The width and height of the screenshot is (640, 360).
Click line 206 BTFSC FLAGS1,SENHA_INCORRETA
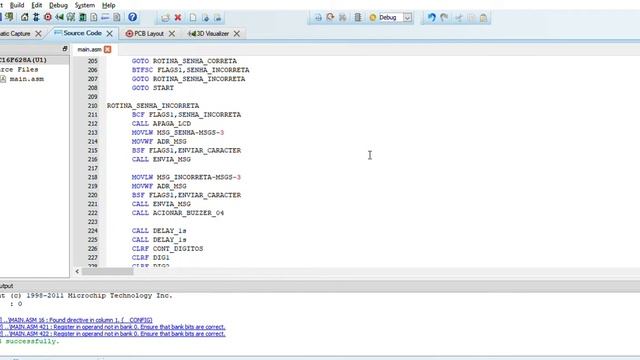click(190, 70)
